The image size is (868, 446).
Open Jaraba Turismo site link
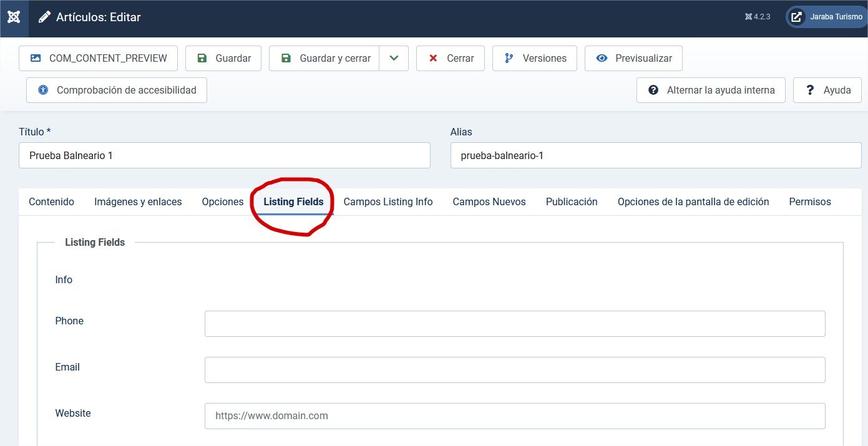pyautogui.click(x=826, y=17)
